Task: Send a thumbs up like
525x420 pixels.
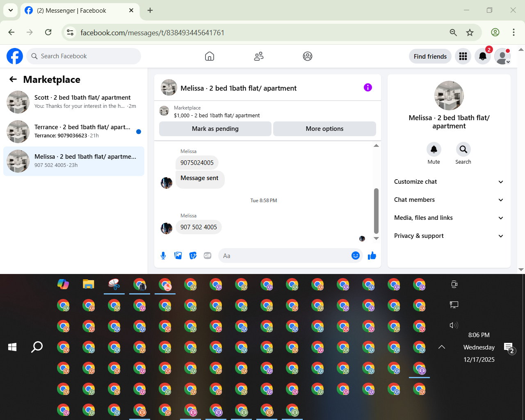Action: coord(372,256)
